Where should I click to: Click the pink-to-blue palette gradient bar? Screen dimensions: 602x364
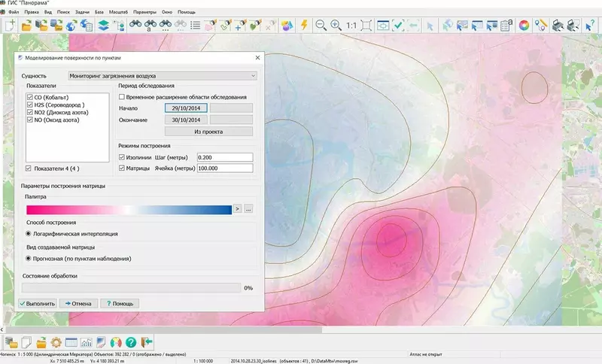(128, 208)
